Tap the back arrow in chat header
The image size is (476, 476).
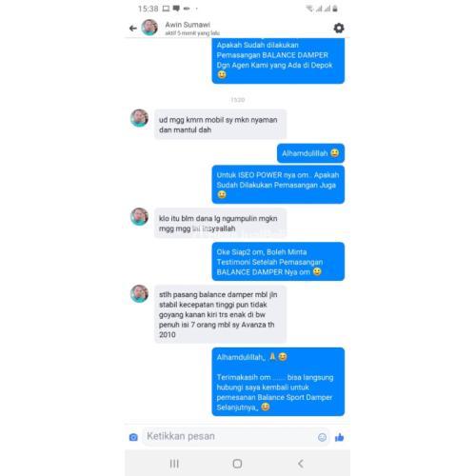coord(133,29)
